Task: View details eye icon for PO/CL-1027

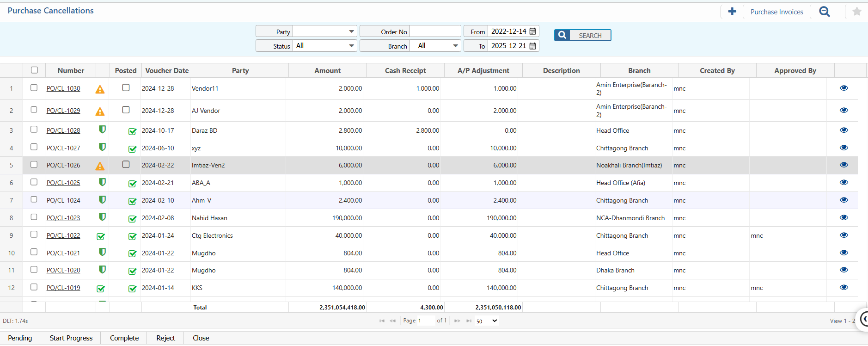Action: click(x=844, y=148)
